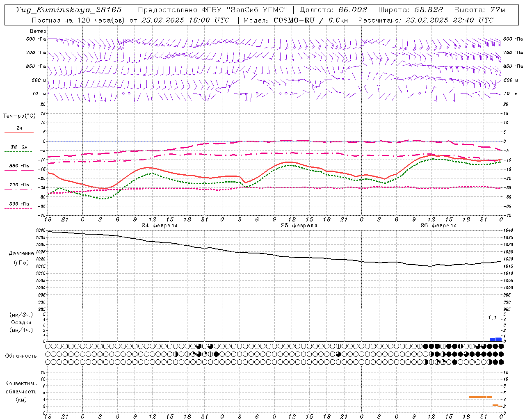Click the 'Td 2м' dew point legend entry
This screenshot has height=420, width=525.
[19, 147]
